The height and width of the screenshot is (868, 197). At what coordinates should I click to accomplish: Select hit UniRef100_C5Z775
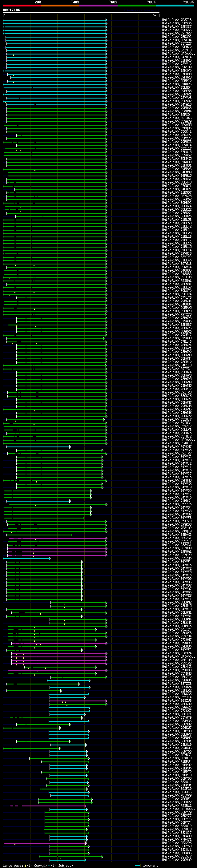click(x=177, y=504)
